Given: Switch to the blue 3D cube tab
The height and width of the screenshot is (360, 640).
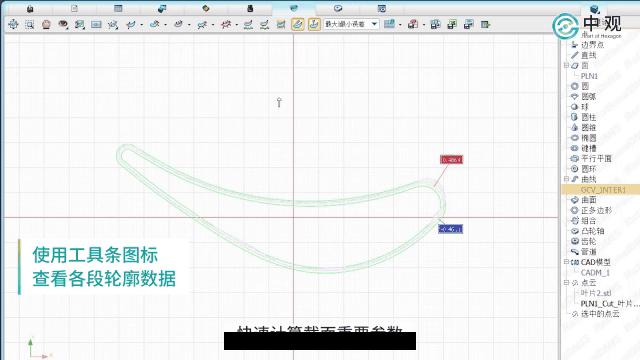Looking at the screenshot, I should (162, 8).
